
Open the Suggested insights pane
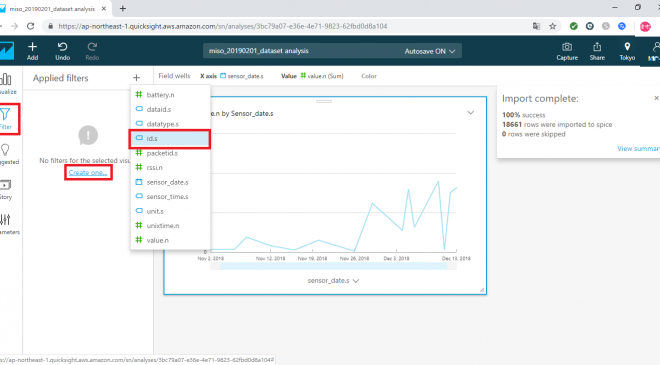click(7, 154)
